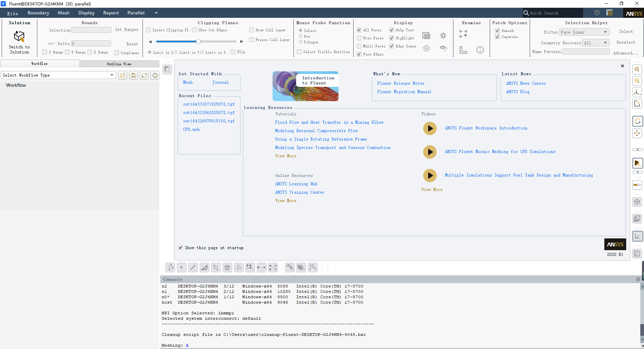The height and width of the screenshot is (349, 644).
Task: Uncheck Show this page at startup
Action: pos(180,247)
